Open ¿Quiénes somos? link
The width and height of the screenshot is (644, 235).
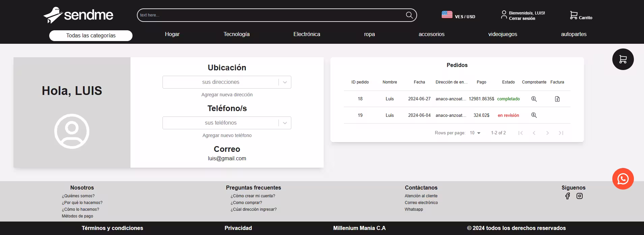click(78, 196)
